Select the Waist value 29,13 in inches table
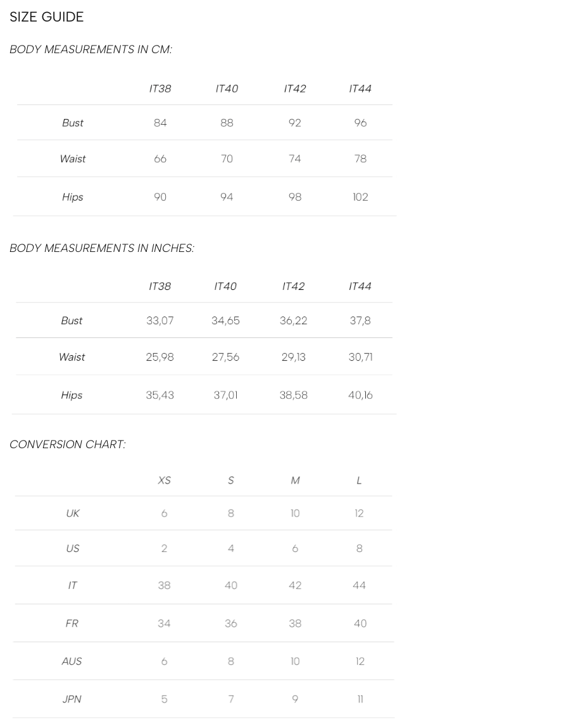 point(293,357)
